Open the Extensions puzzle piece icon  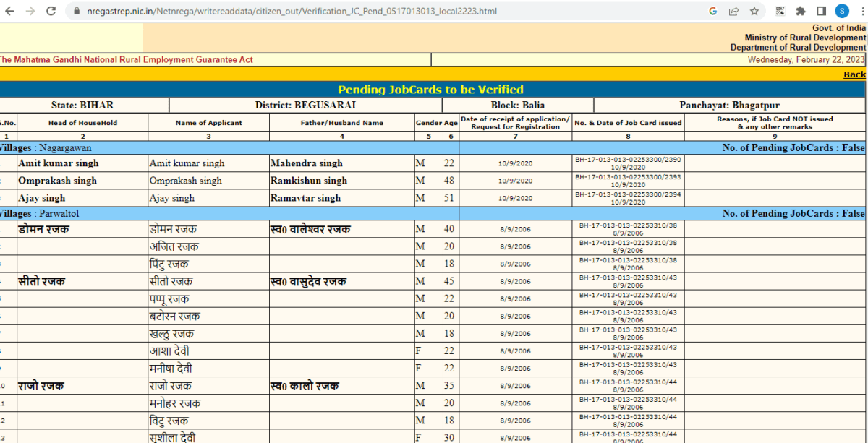[x=801, y=12]
